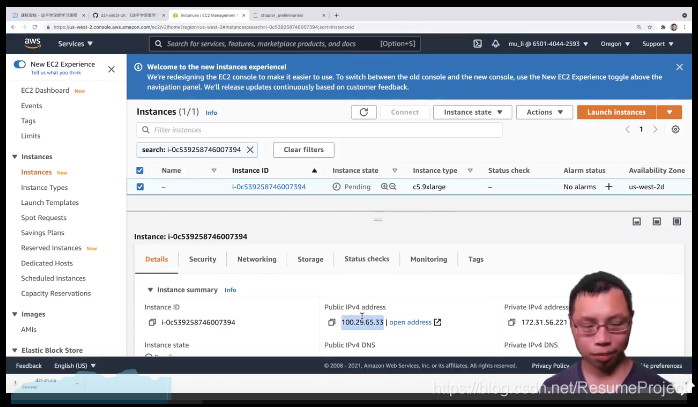
Task: Open the Support dropdown menu
Action: pyautogui.click(x=657, y=44)
